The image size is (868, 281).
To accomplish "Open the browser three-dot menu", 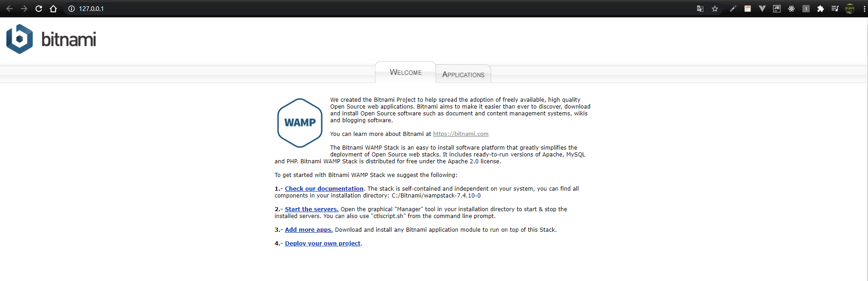I will tap(864, 9).
